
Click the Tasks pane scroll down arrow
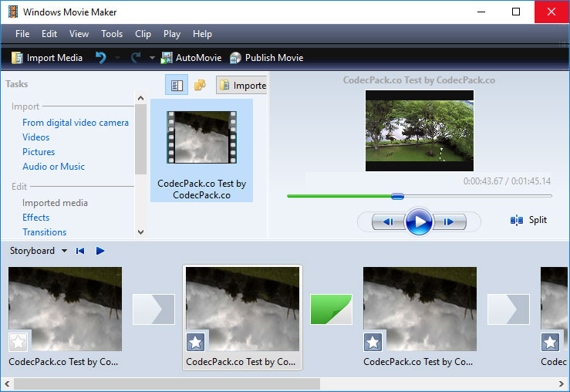[140, 232]
